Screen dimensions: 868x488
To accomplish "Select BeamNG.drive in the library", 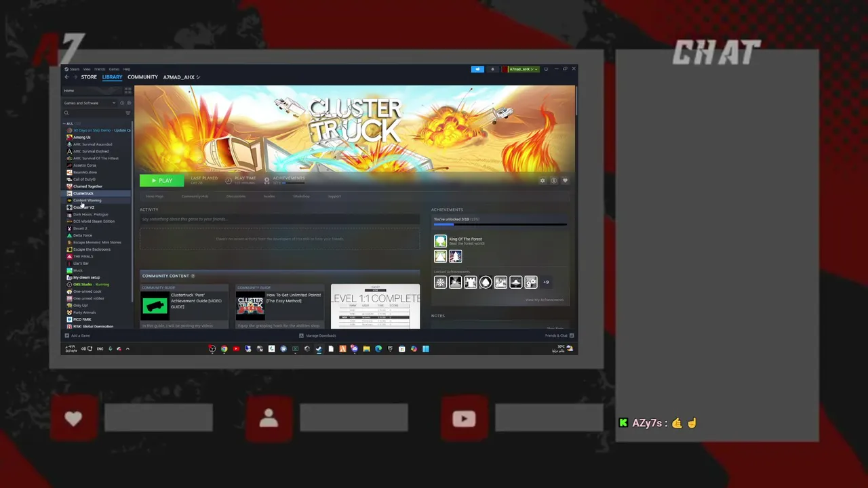I will coord(85,172).
